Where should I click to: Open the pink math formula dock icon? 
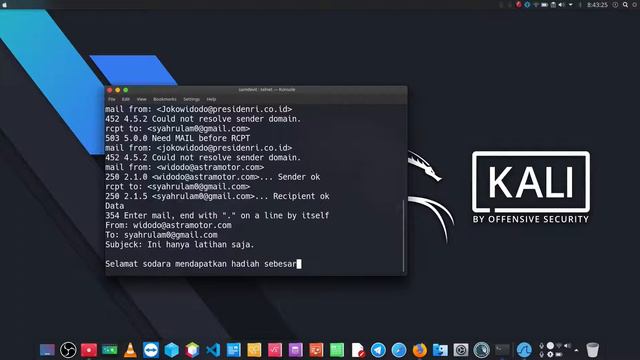pyautogui.click(x=275, y=350)
